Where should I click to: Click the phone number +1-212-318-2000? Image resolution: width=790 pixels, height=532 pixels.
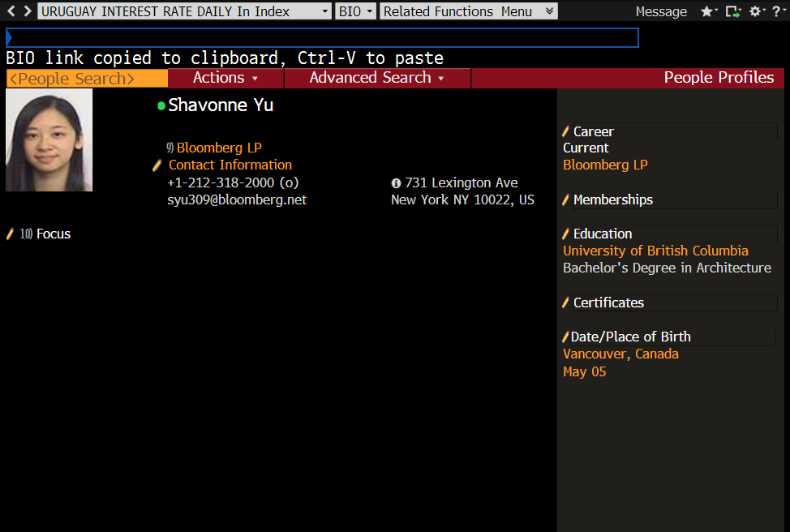233,182
